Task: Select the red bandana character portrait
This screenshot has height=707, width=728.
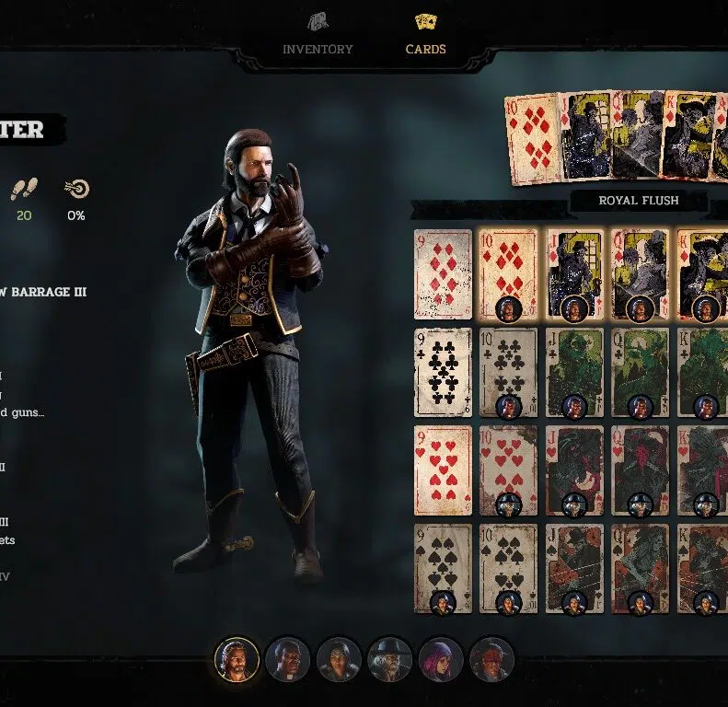Action: click(x=491, y=659)
